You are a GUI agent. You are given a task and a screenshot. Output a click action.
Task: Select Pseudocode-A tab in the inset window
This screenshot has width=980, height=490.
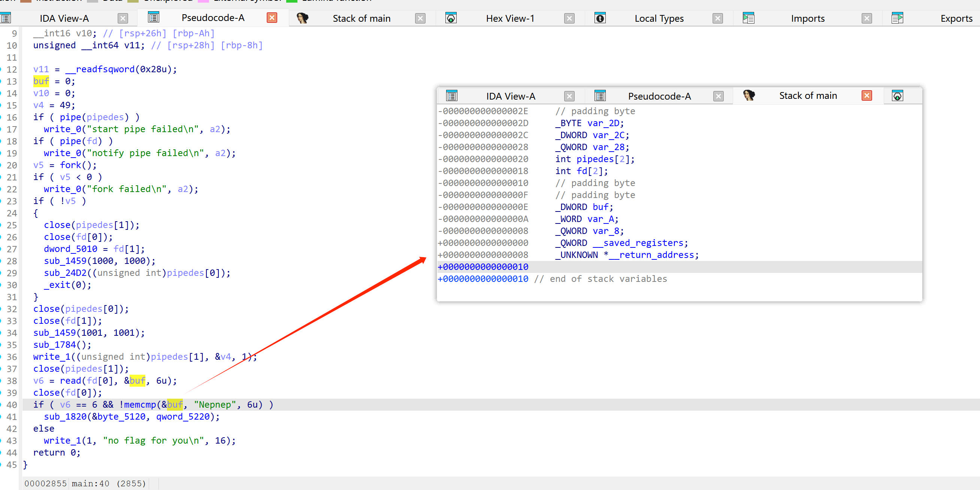659,96
